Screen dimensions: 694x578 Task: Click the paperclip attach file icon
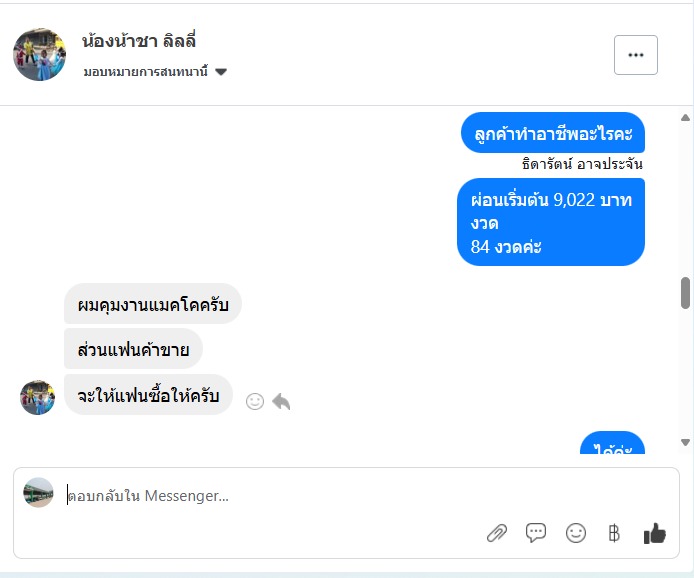tap(497, 533)
